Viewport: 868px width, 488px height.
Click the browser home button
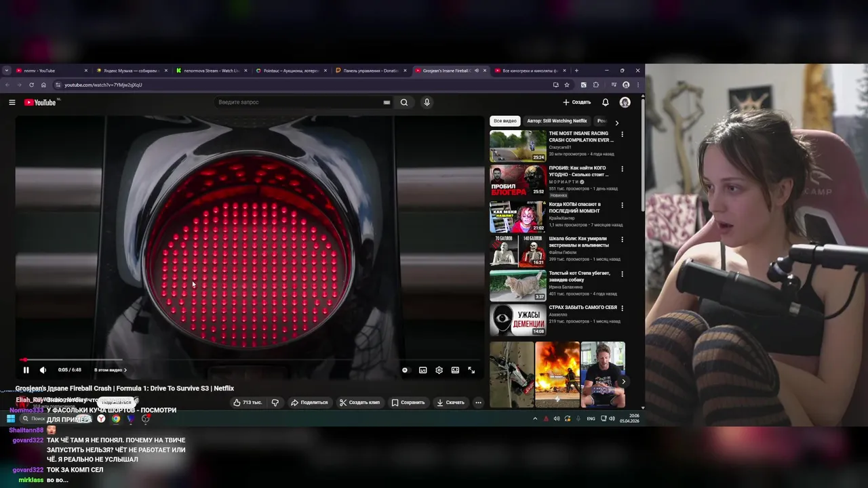[x=43, y=85]
